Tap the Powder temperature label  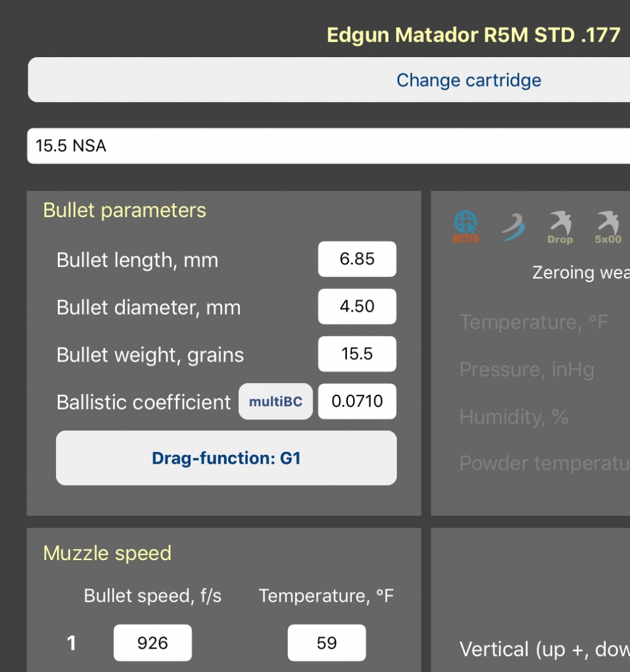pos(544,464)
